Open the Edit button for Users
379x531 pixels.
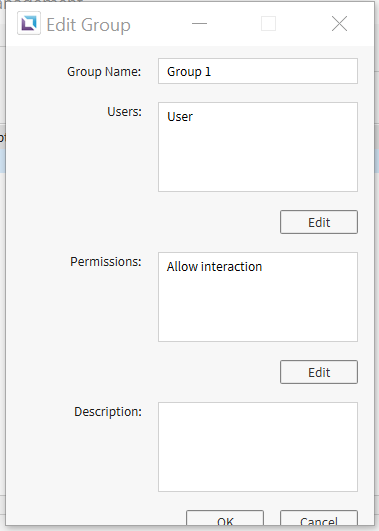pos(319,222)
